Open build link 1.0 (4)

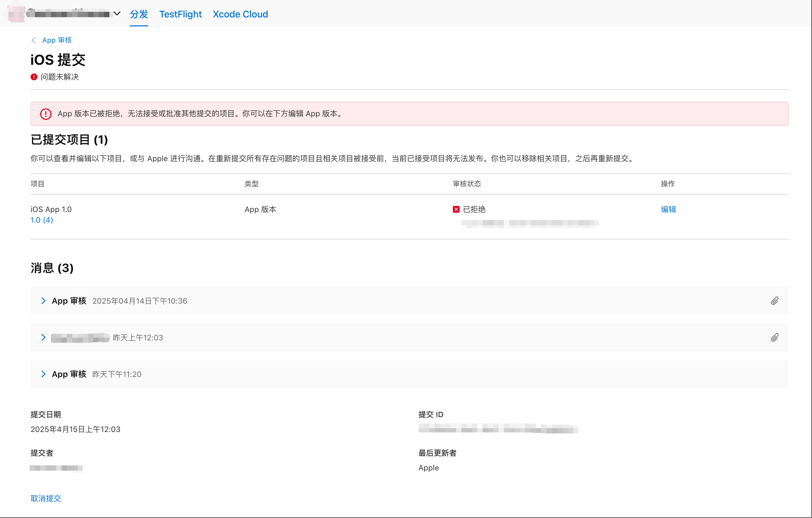pos(41,220)
